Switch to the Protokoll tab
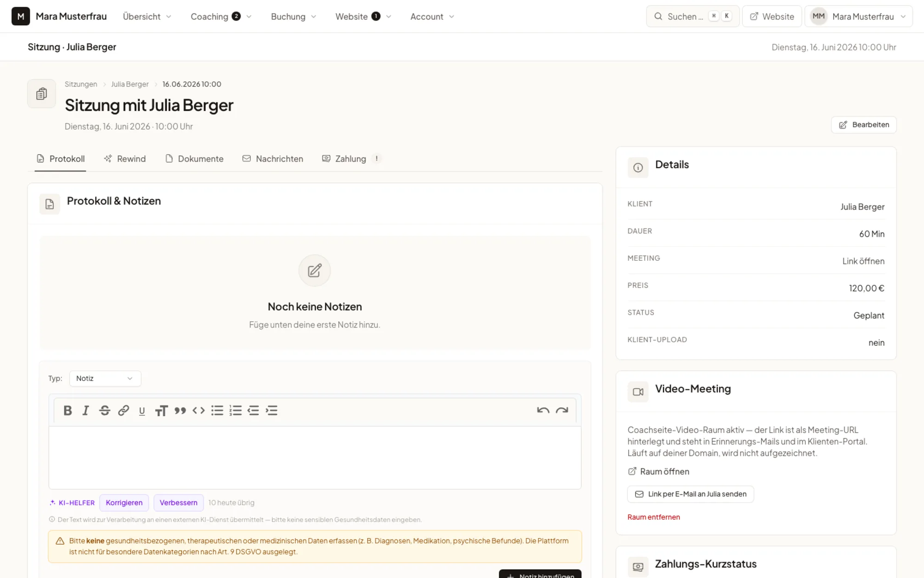The width and height of the screenshot is (924, 578). 61,159
